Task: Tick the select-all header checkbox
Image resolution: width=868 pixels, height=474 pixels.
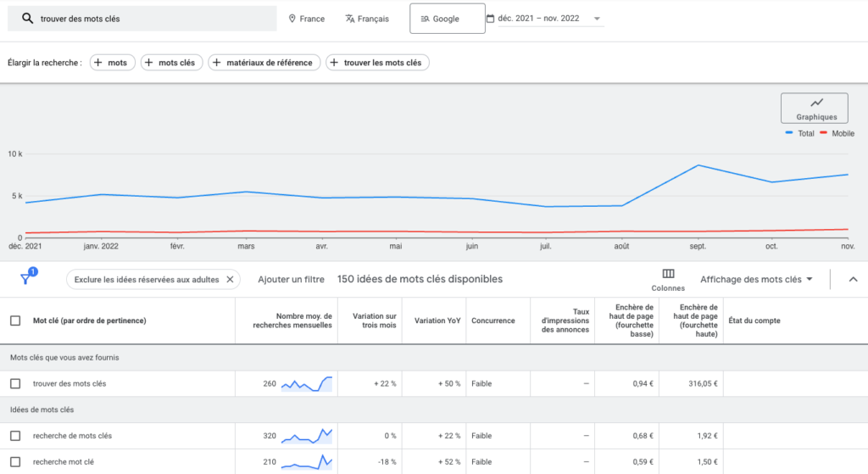Action: 15,321
